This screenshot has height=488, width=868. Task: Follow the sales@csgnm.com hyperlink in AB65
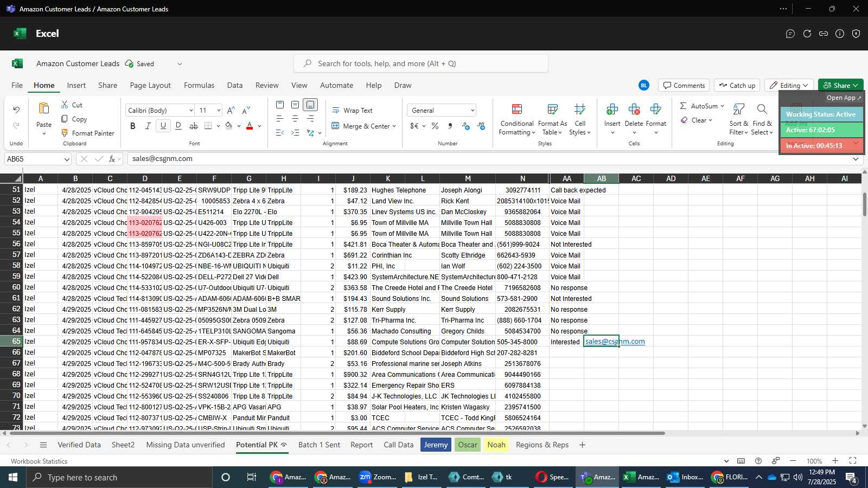(615, 342)
